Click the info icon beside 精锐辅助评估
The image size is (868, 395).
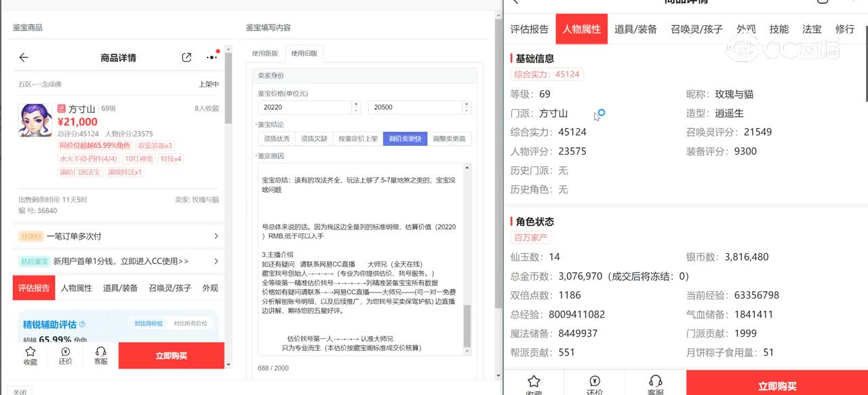83,324
